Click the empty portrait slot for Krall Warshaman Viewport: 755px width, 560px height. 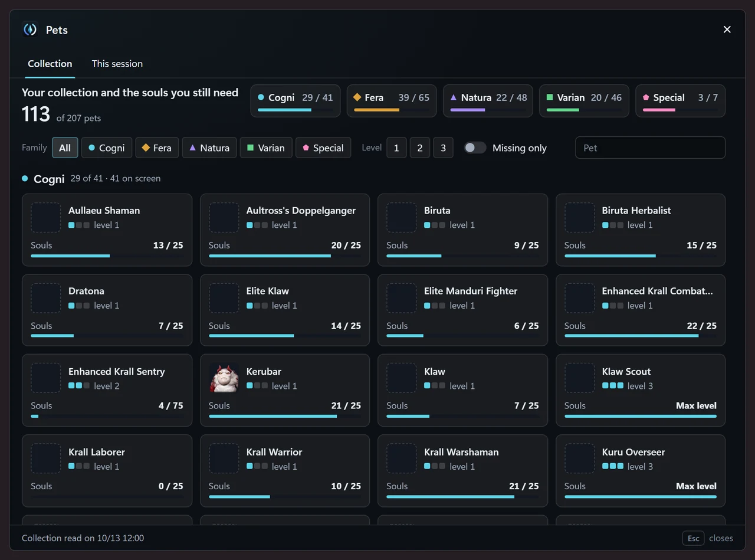tap(401, 459)
